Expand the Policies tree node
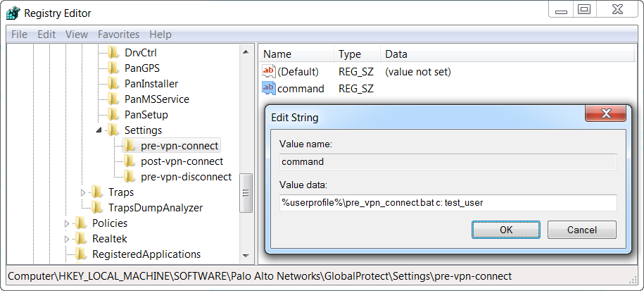The image size is (644, 291). 68,223
